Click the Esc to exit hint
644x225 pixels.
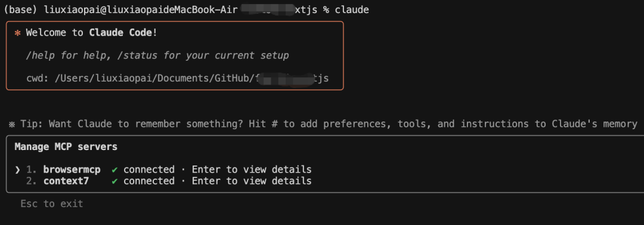tap(52, 204)
